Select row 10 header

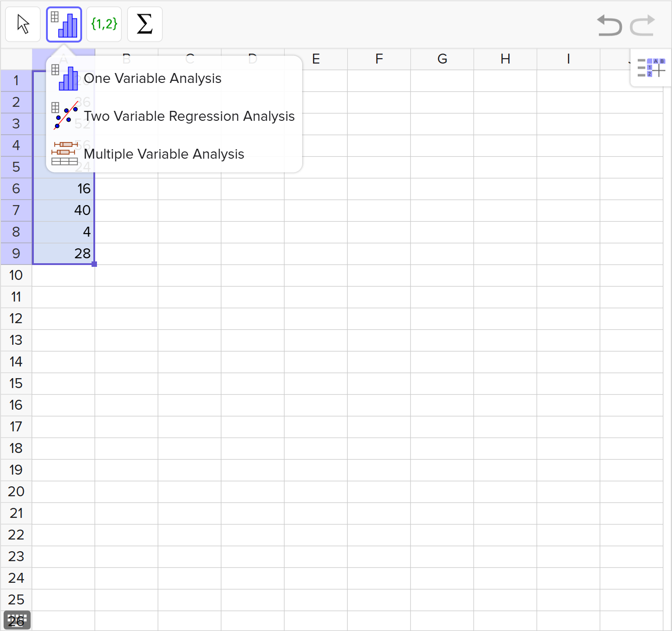pos(16,275)
